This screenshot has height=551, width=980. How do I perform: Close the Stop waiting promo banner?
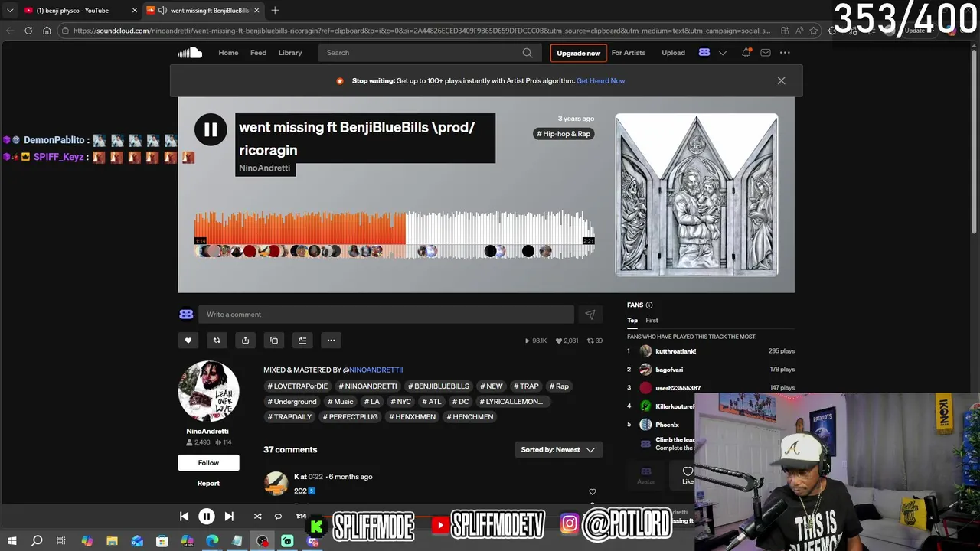781,80
